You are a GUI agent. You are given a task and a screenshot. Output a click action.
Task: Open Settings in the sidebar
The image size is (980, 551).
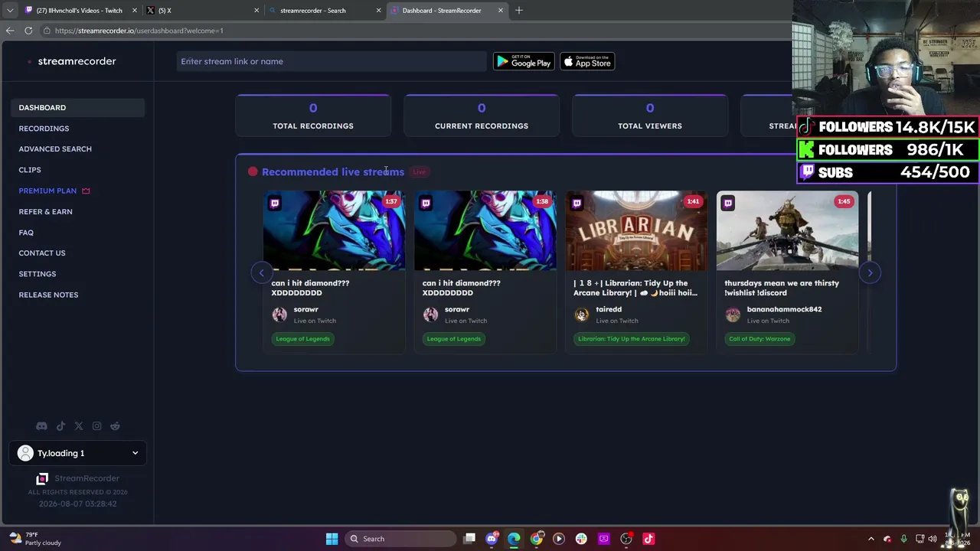click(x=38, y=274)
